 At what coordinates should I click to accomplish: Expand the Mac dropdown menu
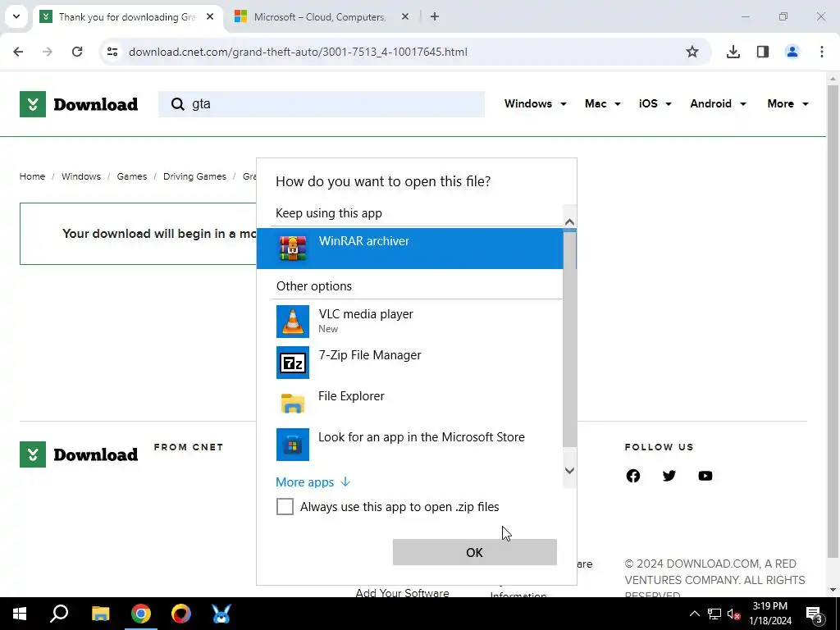[603, 104]
